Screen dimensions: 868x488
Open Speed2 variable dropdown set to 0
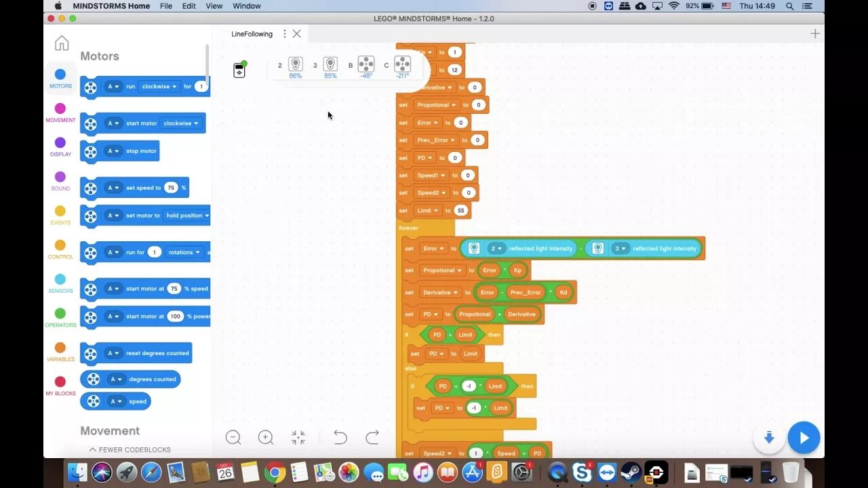coord(431,192)
